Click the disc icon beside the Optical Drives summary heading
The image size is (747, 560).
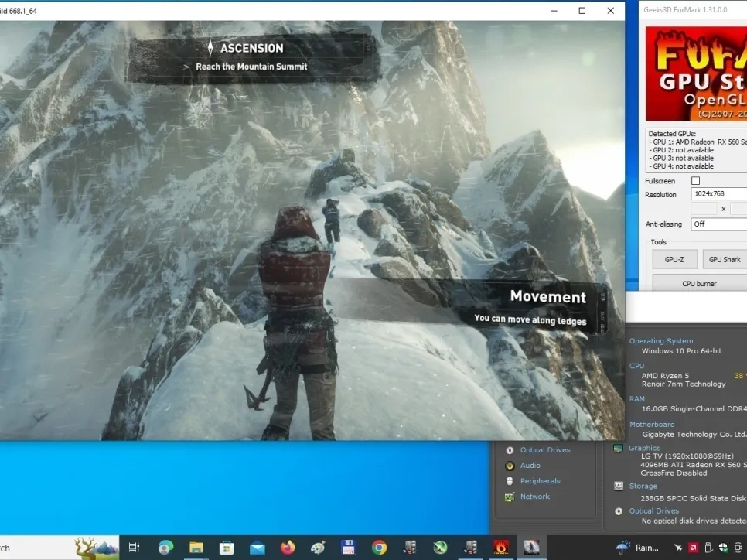[619, 511]
